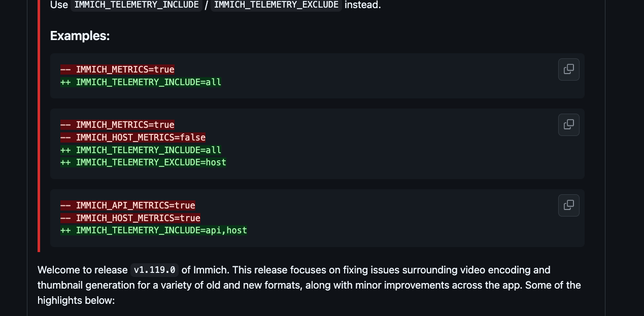
Task: Click the removed IMMICH_HOST_METRICS=true line
Action: click(x=130, y=218)
